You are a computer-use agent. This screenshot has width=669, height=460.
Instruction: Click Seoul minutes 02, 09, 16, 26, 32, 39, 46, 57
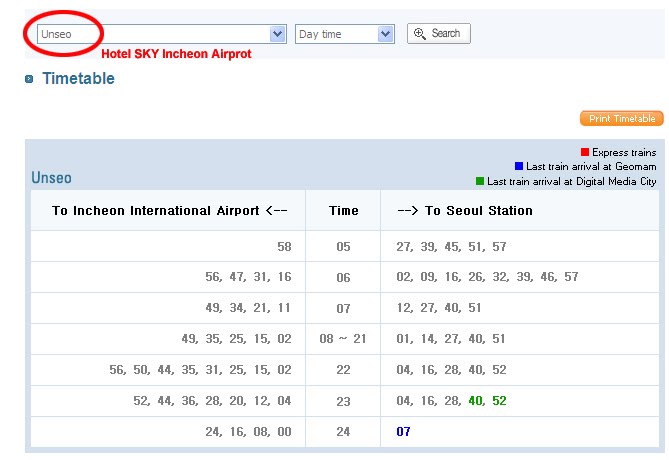point(487,277)
